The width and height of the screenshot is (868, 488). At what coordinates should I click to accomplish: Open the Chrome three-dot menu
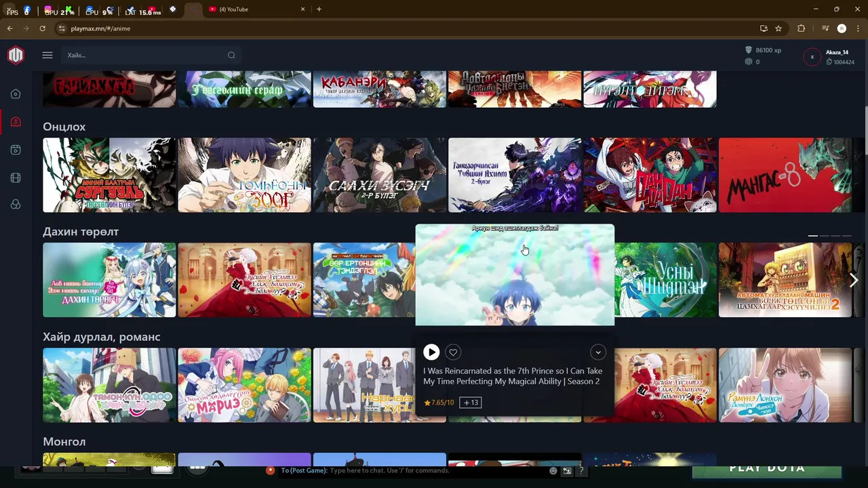click(x=858, y=28)
